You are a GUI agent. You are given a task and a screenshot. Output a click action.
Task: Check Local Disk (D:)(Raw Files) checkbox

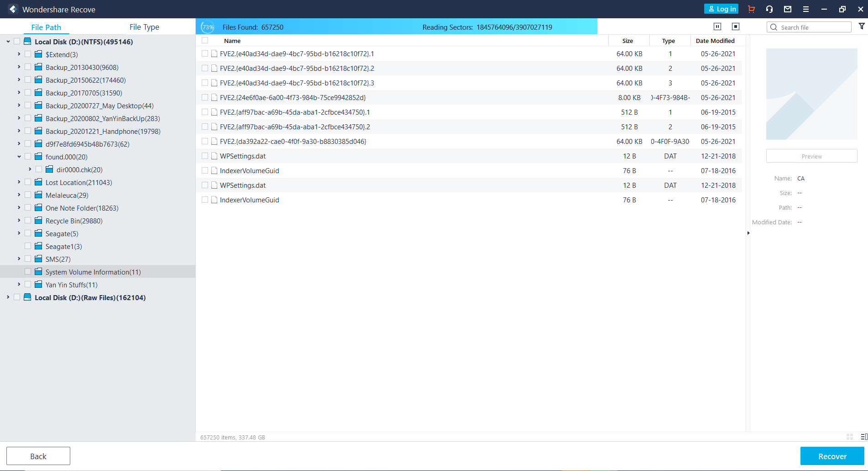tap(17, 297)
